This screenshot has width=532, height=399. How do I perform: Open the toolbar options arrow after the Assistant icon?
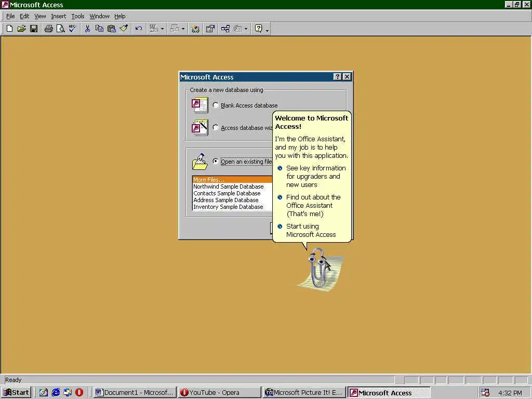268,30
